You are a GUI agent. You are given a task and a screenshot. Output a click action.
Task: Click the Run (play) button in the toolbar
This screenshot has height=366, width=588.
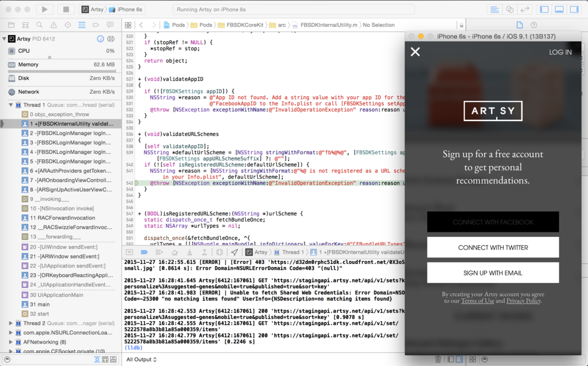[45, 9]
